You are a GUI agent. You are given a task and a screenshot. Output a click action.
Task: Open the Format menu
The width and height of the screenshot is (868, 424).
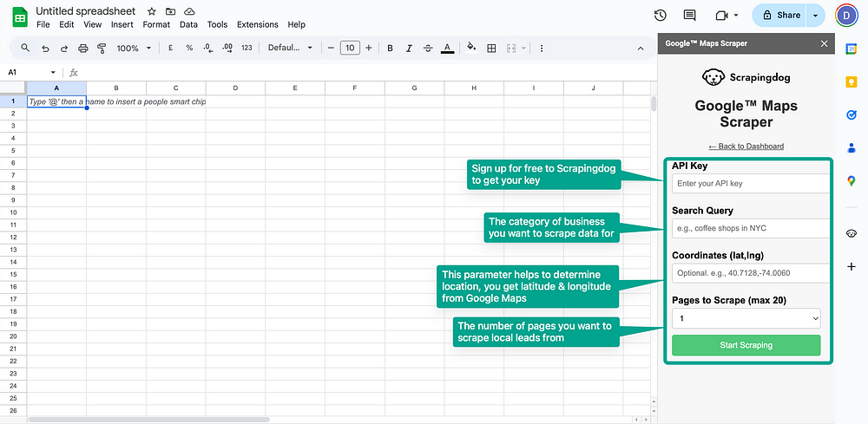tap(156, 24)
